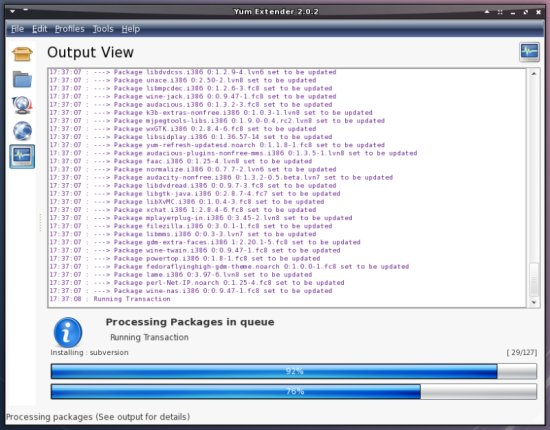550x430 pixels.
Task: Open the Repository view globe icon
Action: [22, 130]
